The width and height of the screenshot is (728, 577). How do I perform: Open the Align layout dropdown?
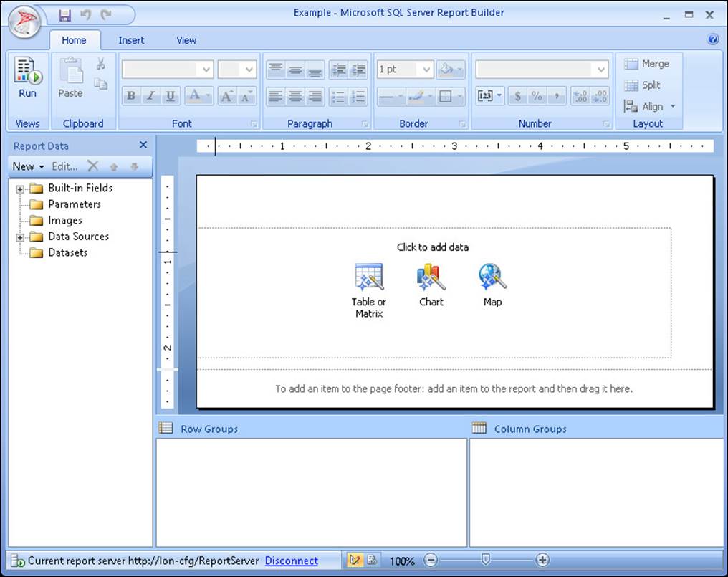[x=649, y=106]
